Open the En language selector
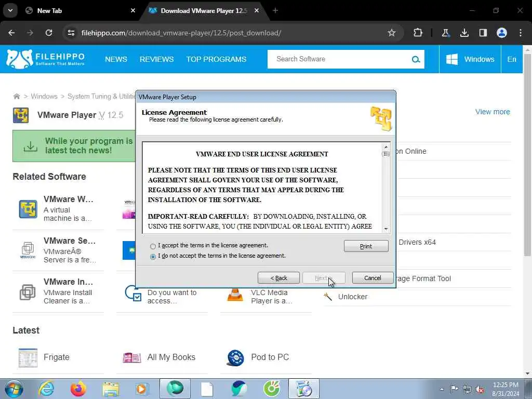532x399 pixels. tap(512, 59)
